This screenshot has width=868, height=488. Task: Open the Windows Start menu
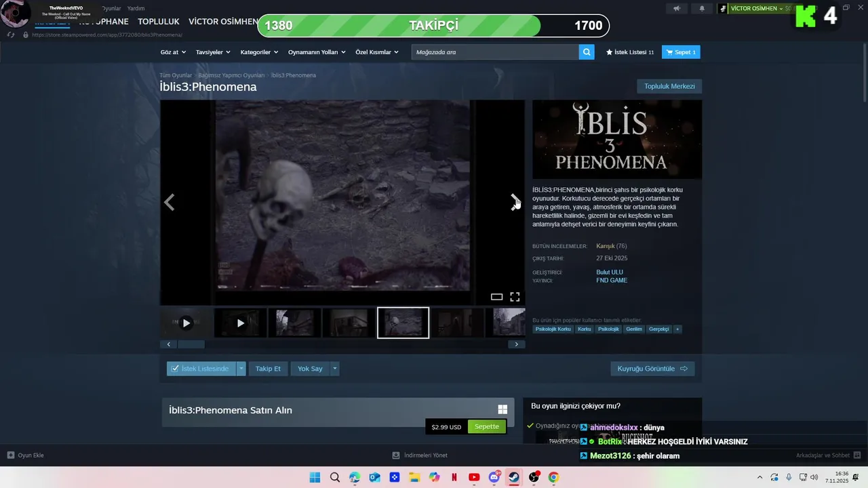[x=315, y=477]
